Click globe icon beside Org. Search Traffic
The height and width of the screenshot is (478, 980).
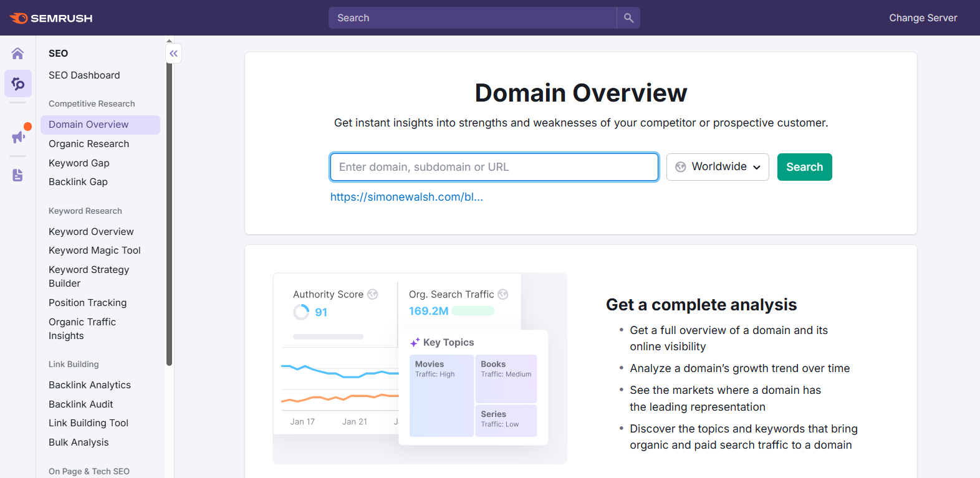[503, 294]
